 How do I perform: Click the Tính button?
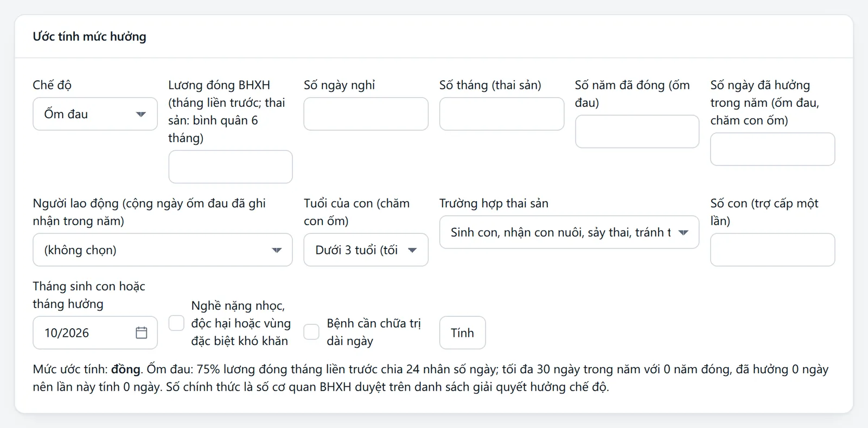[462, 333]
